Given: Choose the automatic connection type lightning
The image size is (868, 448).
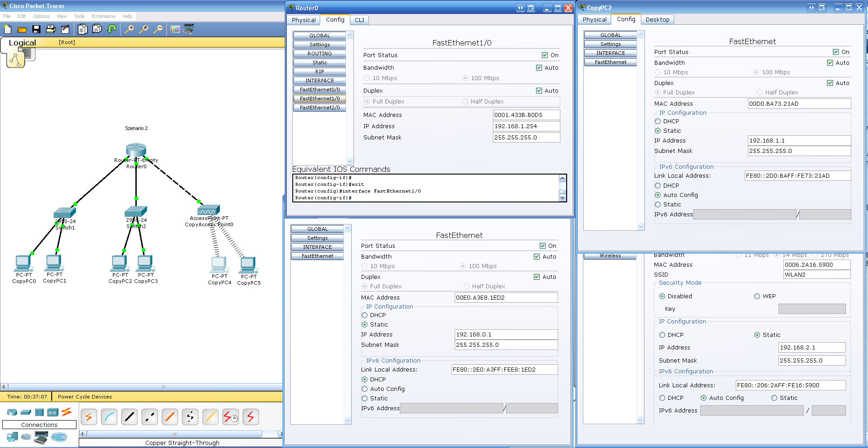Looking at the screenshot, I should pos(89,417).
